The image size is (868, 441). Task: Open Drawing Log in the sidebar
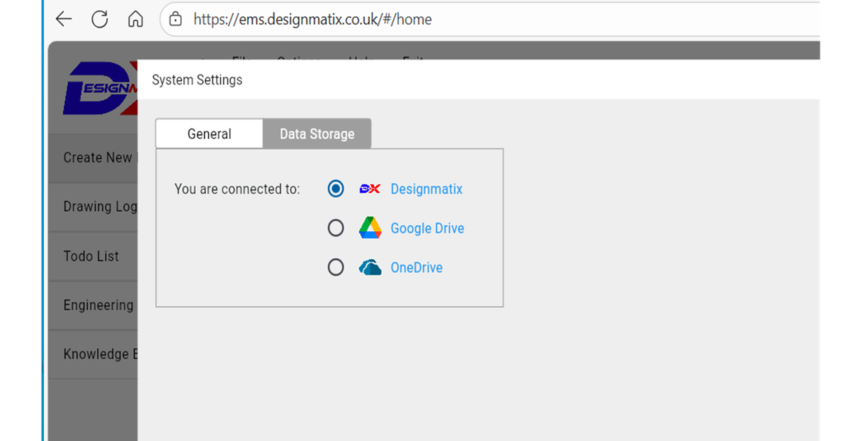(100, 207)
